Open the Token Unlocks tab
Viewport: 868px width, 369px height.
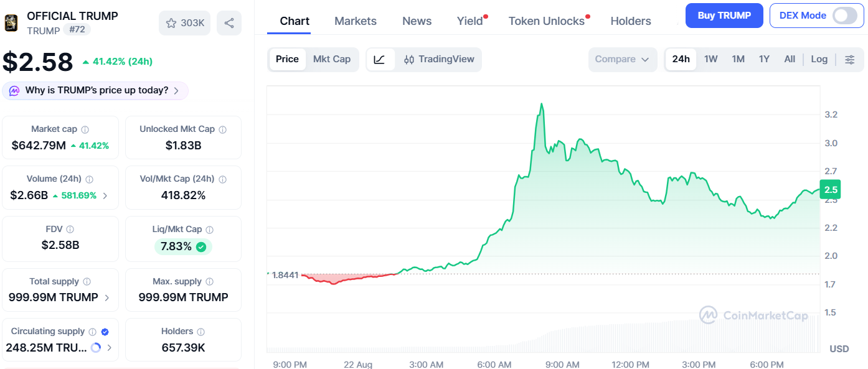(547, 21)
